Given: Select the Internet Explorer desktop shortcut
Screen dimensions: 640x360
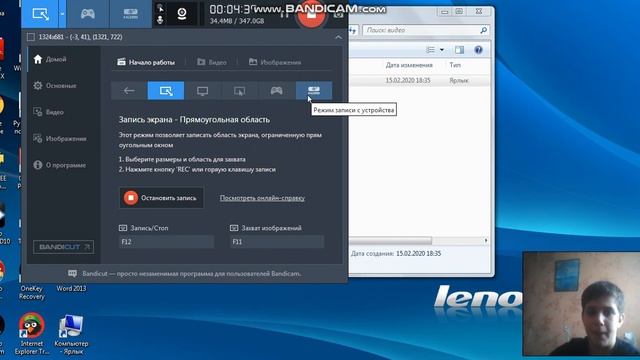Looking at the screenshot, I should [x=31, y=334].
